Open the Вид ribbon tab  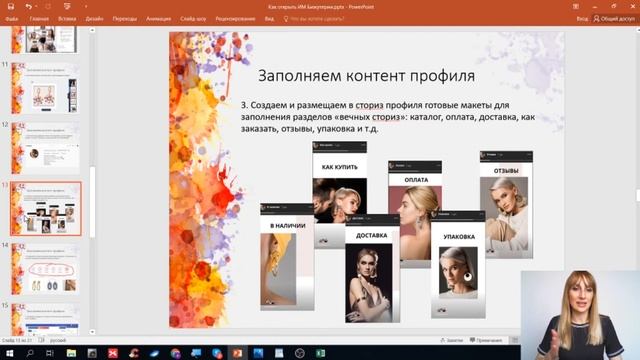(269, 19)
